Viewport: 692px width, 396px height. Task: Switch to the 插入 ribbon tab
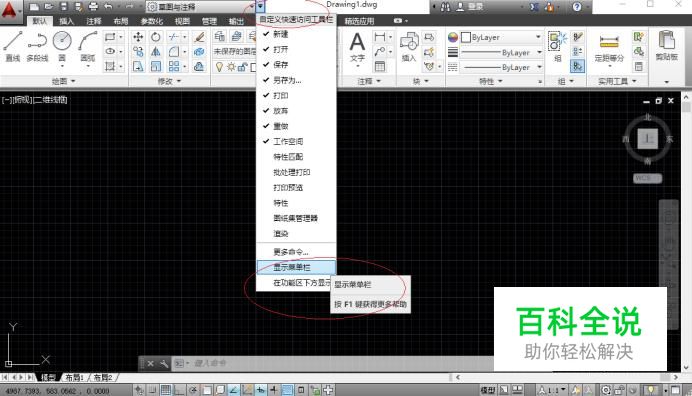67,21
